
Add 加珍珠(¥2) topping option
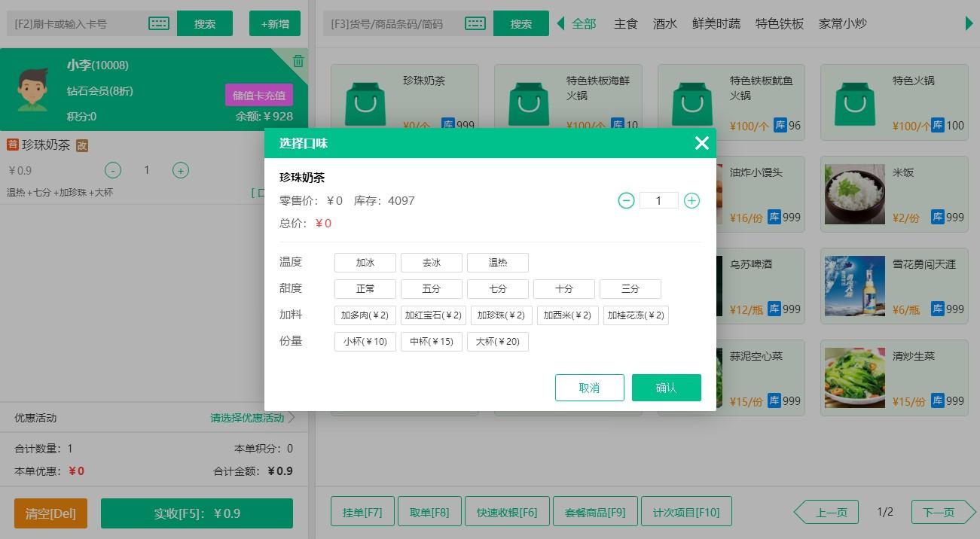click(501, 315)
